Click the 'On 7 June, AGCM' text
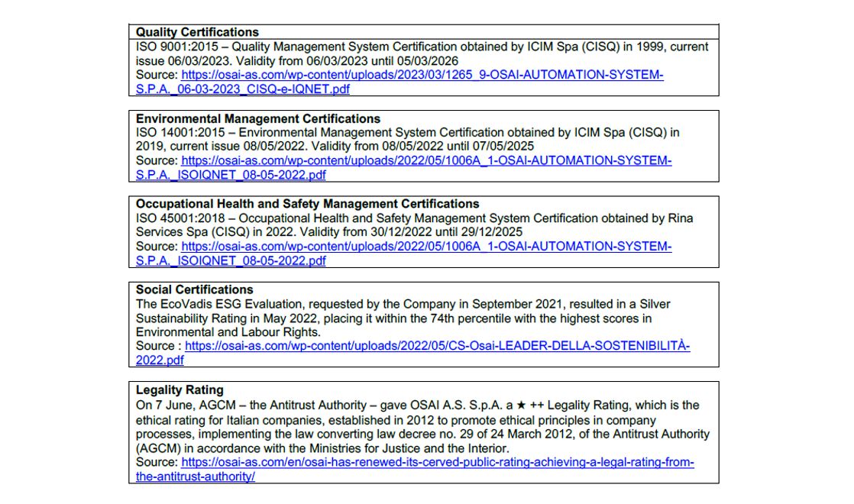854x504 pixels. pos(182,405)
